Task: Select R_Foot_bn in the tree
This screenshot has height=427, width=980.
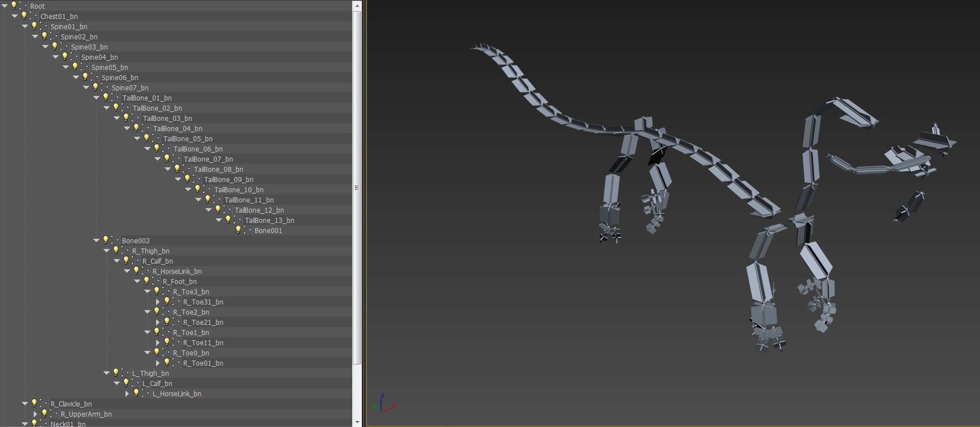Action: pos(180,282)
